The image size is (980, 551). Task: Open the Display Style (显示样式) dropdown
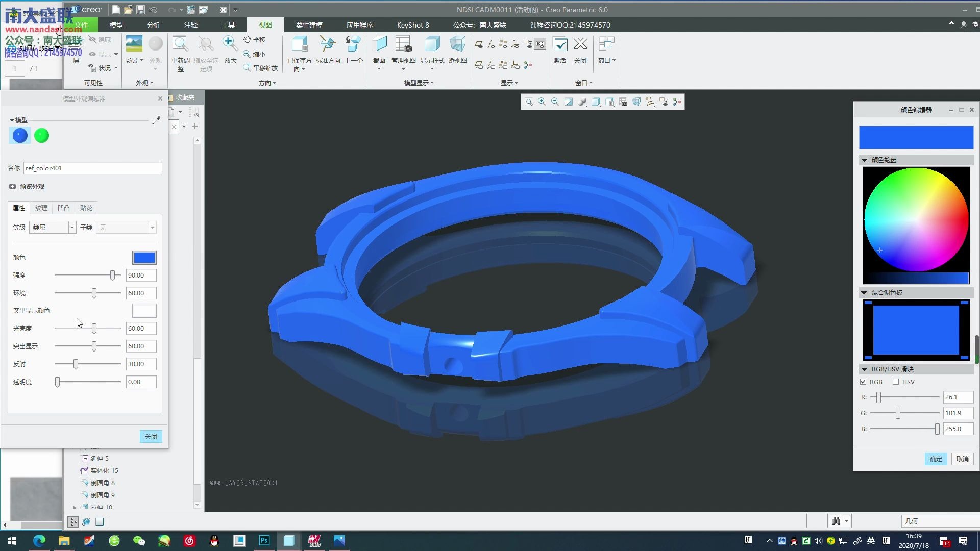(x=432, y=69)
